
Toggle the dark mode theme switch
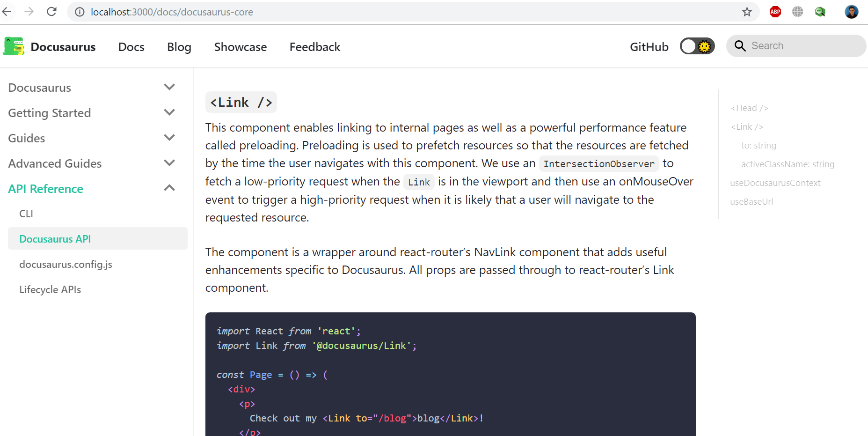click(x=697, y=46)
